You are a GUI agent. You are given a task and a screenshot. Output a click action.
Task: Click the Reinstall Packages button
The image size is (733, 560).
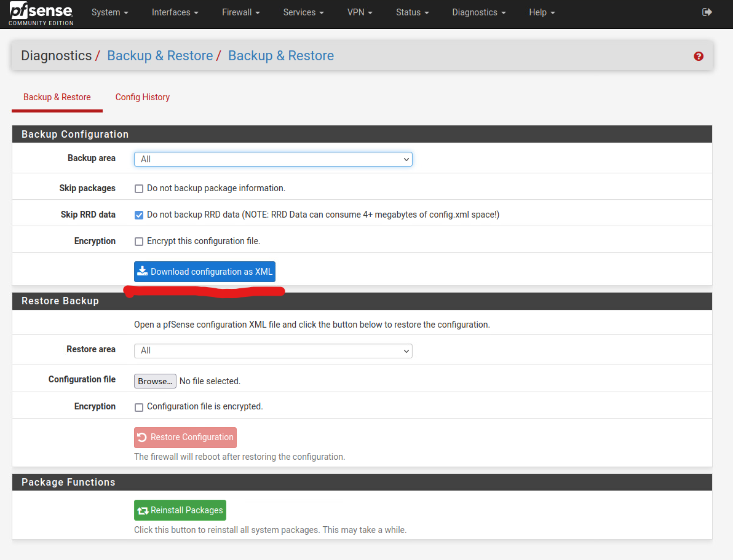[x=180, y=510]
